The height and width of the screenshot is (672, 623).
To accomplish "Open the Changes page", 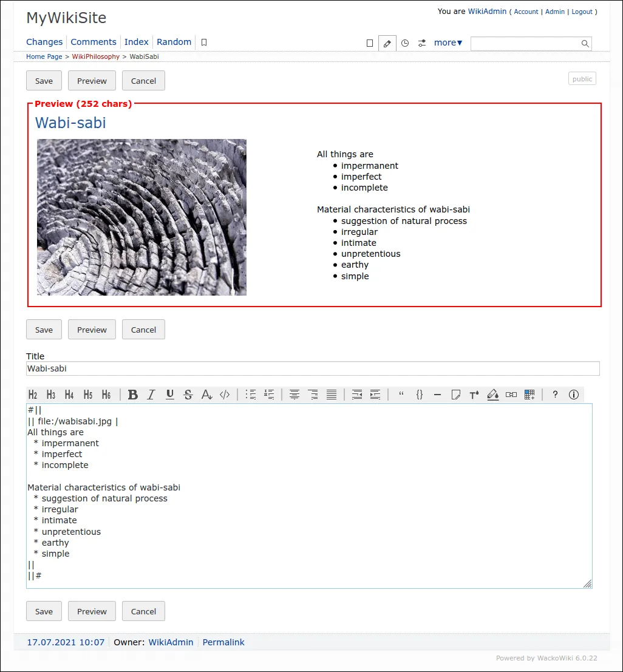I will pos(44,42).
